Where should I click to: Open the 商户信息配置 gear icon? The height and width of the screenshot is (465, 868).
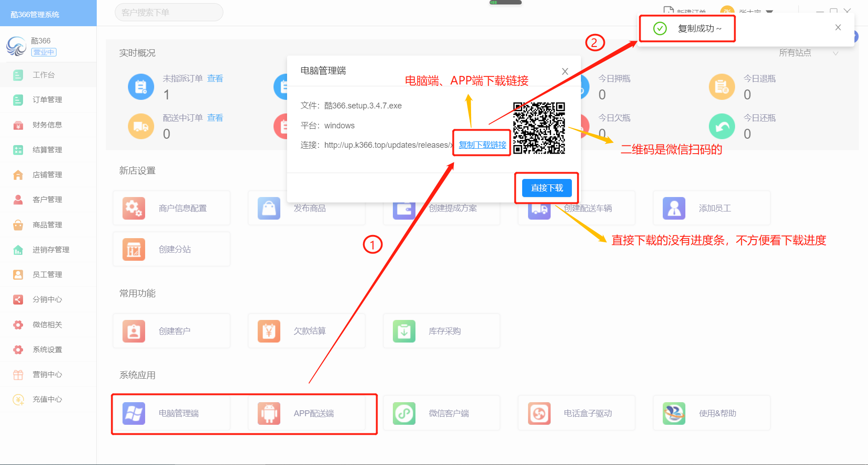(134, 208)
